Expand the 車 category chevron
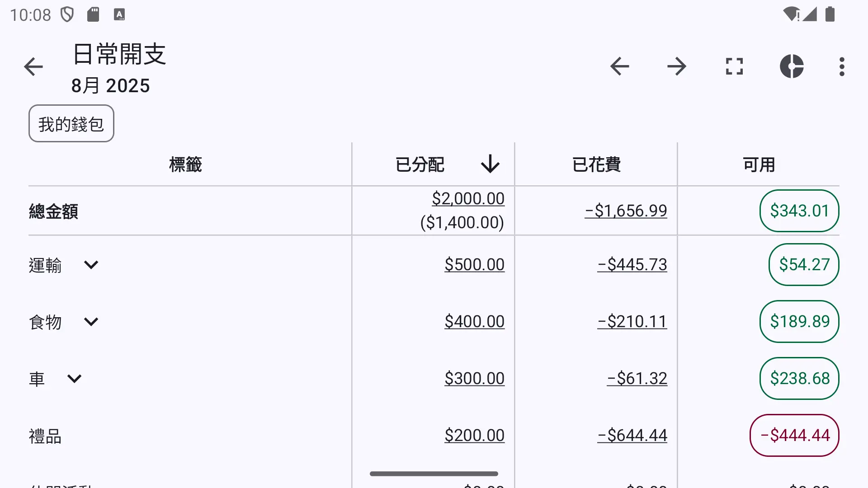 coord(74,379)
